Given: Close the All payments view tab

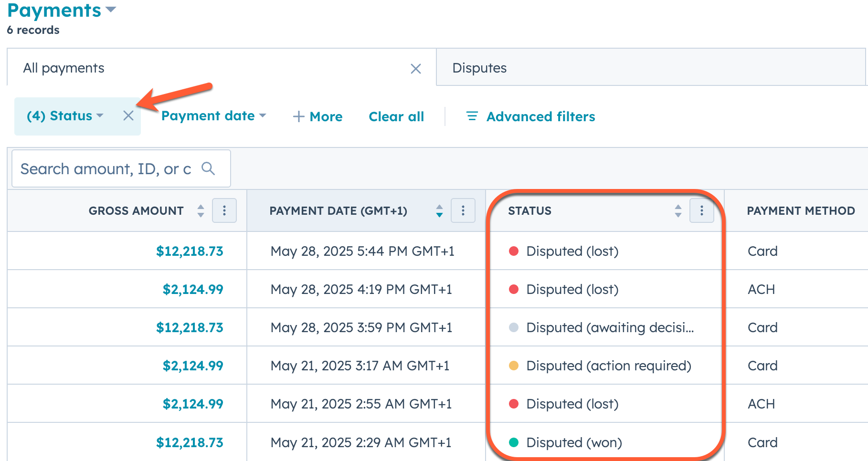Looking at the screenshot, I should click(x=415, y=69).
